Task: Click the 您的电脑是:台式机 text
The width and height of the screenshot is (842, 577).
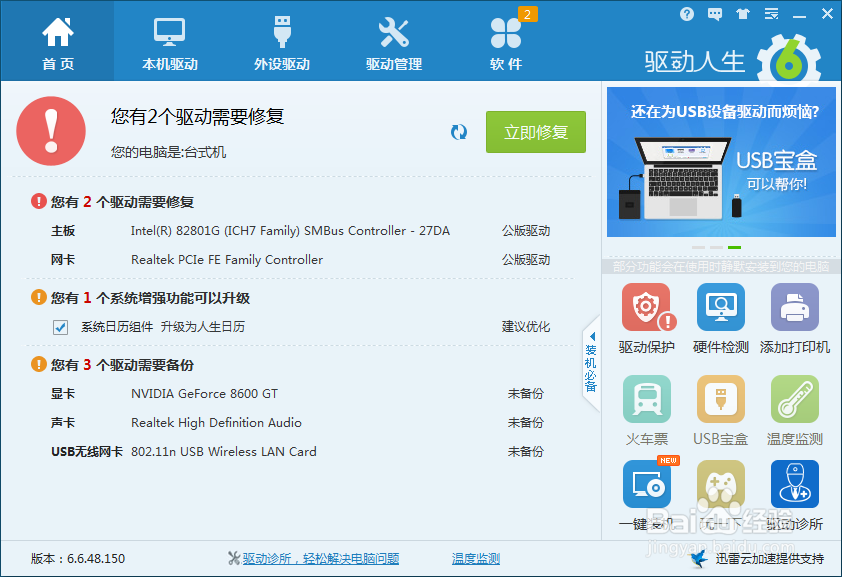Action: (x=169, y=152)
